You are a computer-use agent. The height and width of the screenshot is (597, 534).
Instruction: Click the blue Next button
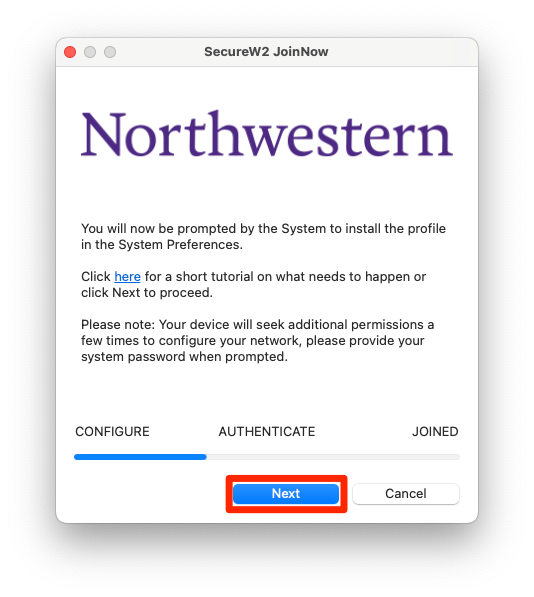tap(286, 493)
